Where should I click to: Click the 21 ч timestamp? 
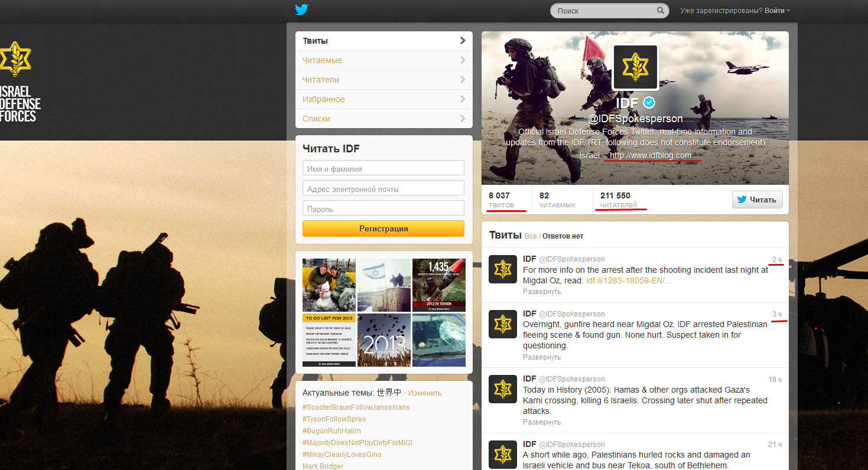[x=775, y=445]
